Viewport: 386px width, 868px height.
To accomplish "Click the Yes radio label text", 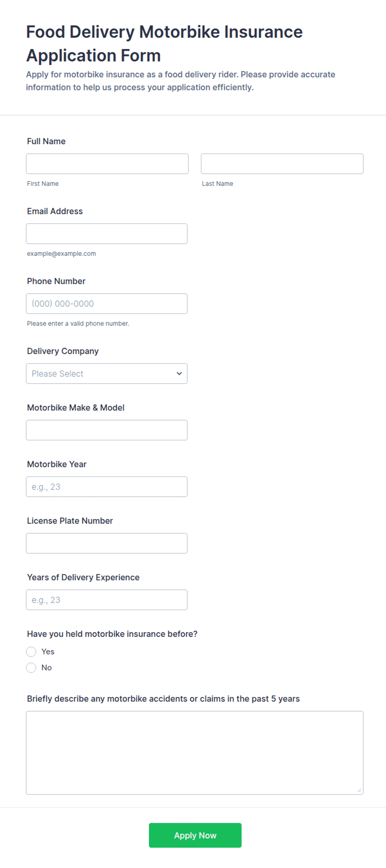I will [48, 652].
